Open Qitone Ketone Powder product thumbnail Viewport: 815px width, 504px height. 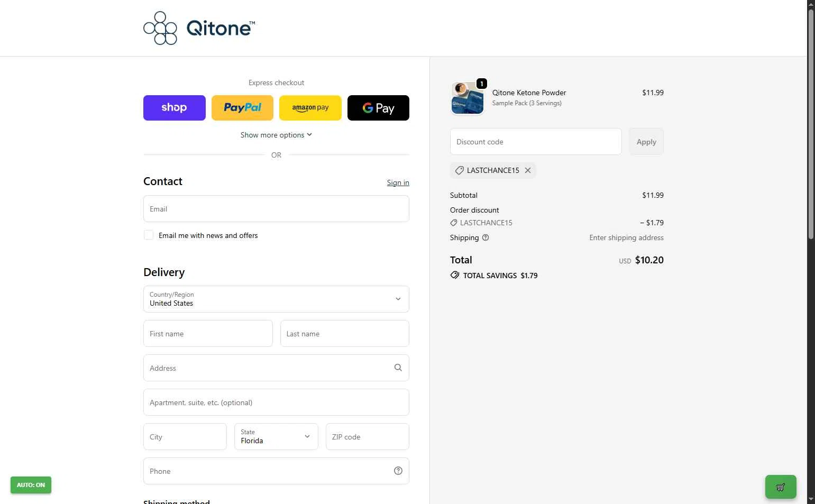tap(468, 98)
